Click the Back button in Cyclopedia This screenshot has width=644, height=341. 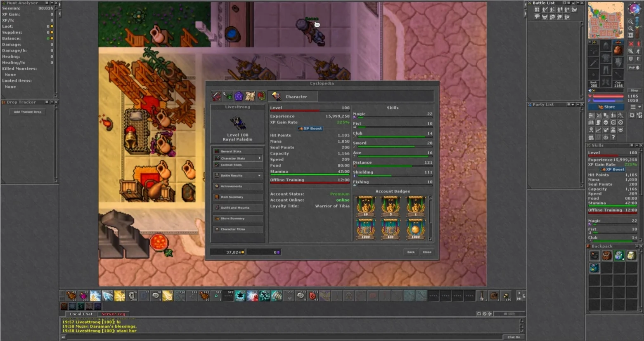(411, 252)
